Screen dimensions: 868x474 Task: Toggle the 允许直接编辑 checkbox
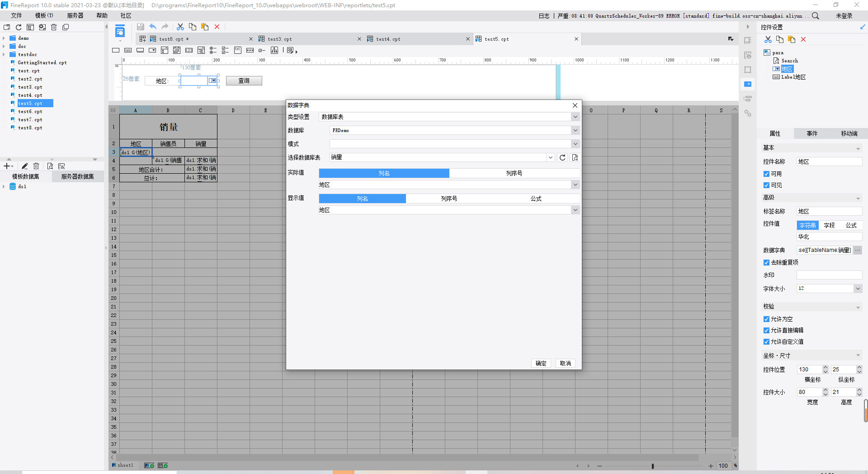[x=766, y=330]
